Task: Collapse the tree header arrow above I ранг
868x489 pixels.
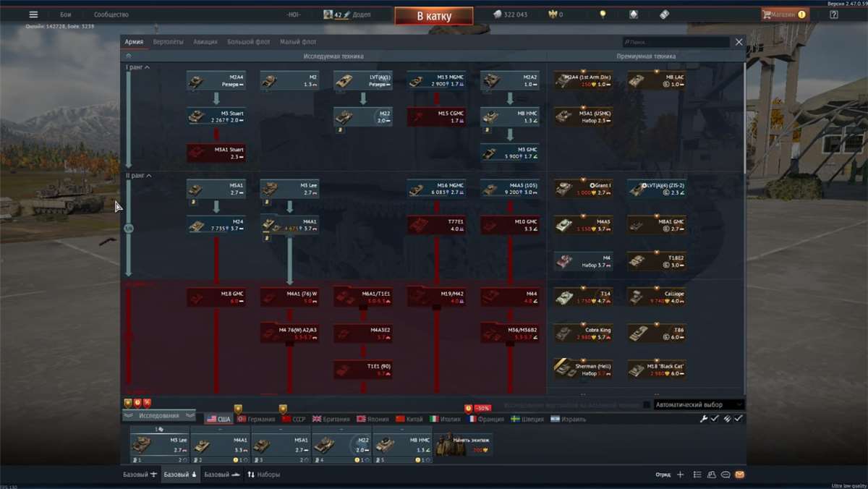Action: 129,56
